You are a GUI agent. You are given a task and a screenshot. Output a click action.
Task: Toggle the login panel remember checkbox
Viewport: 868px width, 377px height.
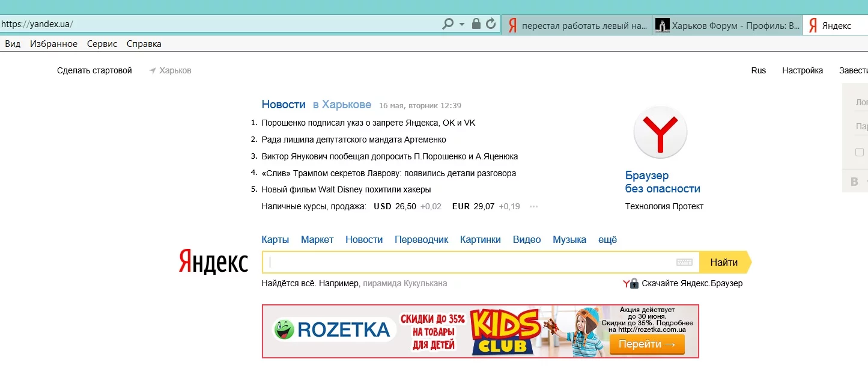click(860, 152)
